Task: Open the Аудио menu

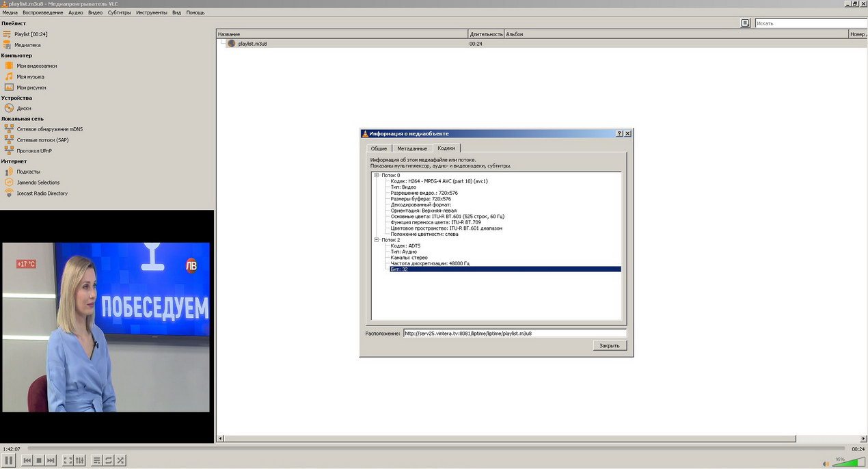Action: pos(76,12)
